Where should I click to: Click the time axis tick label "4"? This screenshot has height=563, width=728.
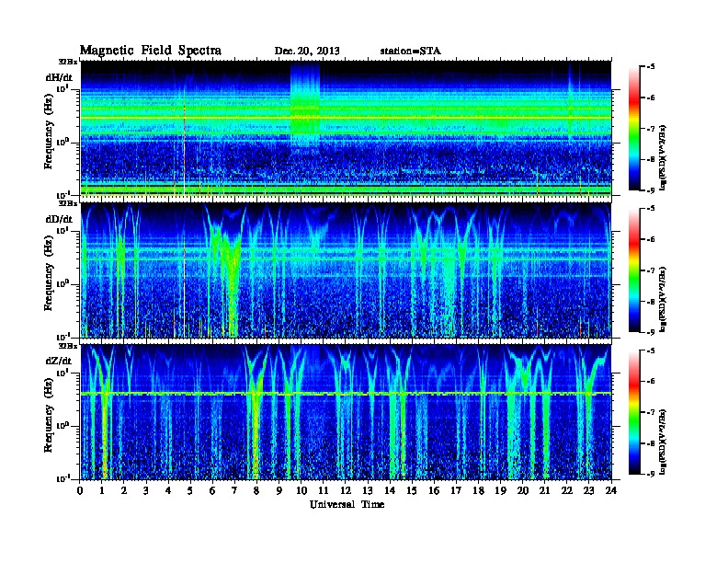pyautogui.click(x=168, y=490)
